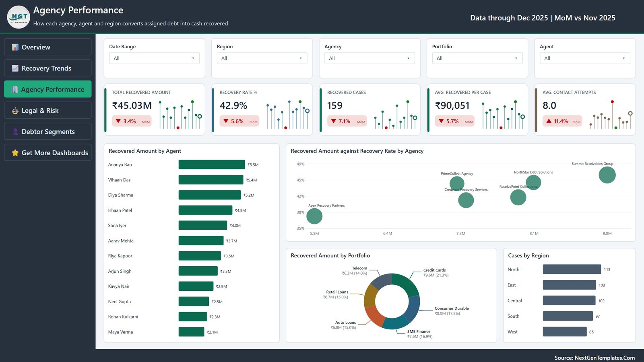This screenshot has height=362, width=644.
Task: Click the Overview chart icon in the sidebar
Action: [15, 47]
